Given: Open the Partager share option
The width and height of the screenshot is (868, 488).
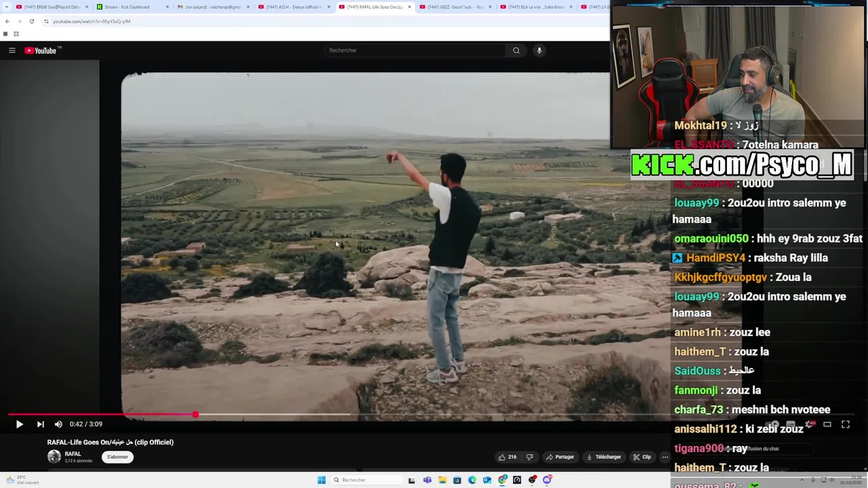Looking at the screenshot, I should (x=560, y=457).
